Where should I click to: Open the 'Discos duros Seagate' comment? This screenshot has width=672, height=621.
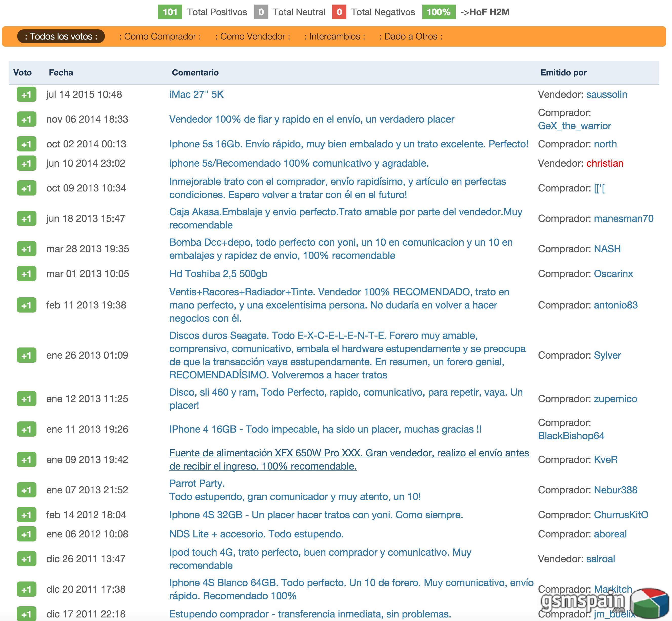[347, 355]
